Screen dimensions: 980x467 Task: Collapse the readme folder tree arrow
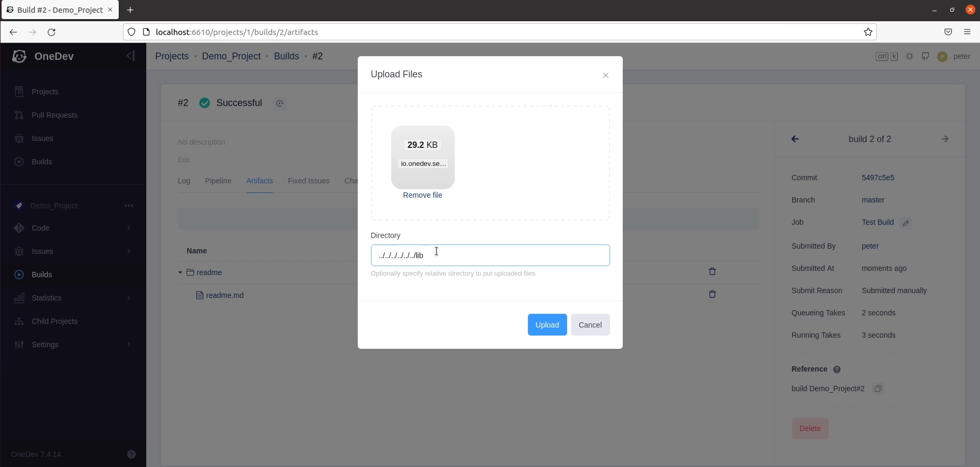180,272
